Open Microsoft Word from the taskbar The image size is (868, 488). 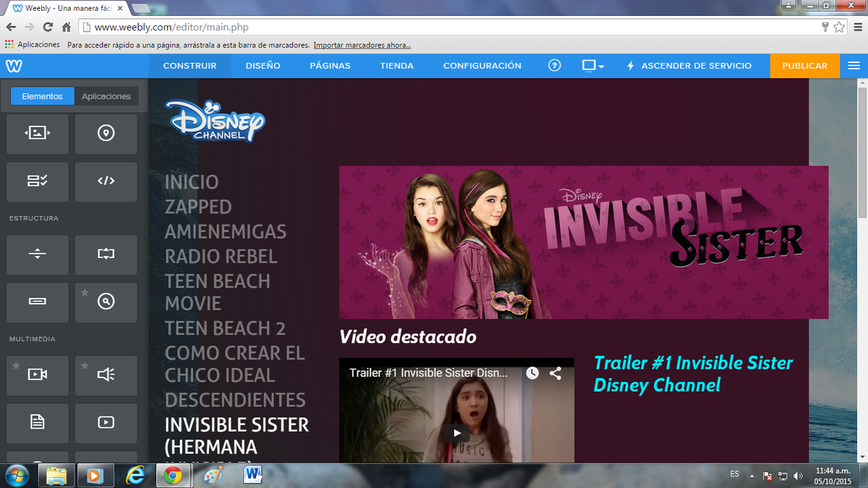point(252,475)
